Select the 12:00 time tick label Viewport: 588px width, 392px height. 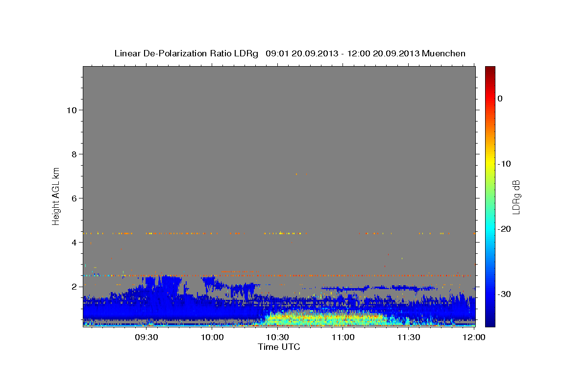[x=474, y=337]
